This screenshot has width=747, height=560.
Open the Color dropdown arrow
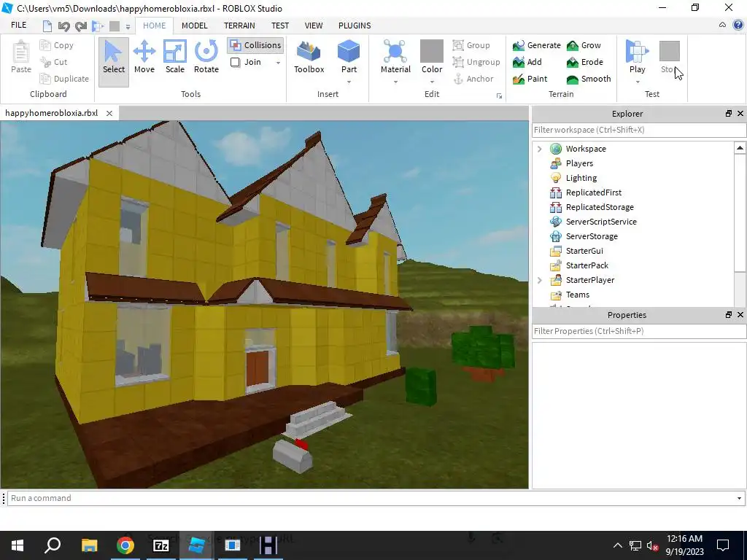click(432, 82)
